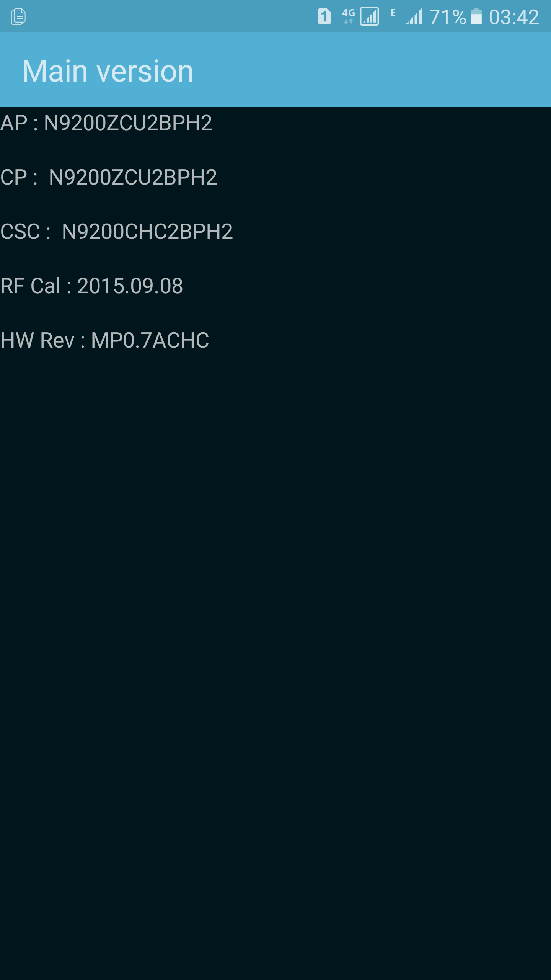
Task: Select the MP0.7ACHC hardware revision value
Action: [150, 340]
